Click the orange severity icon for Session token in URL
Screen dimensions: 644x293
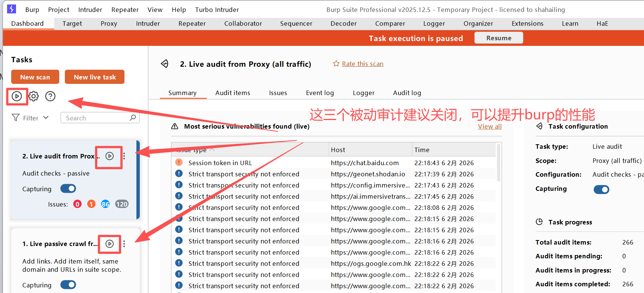pos(179,162)
